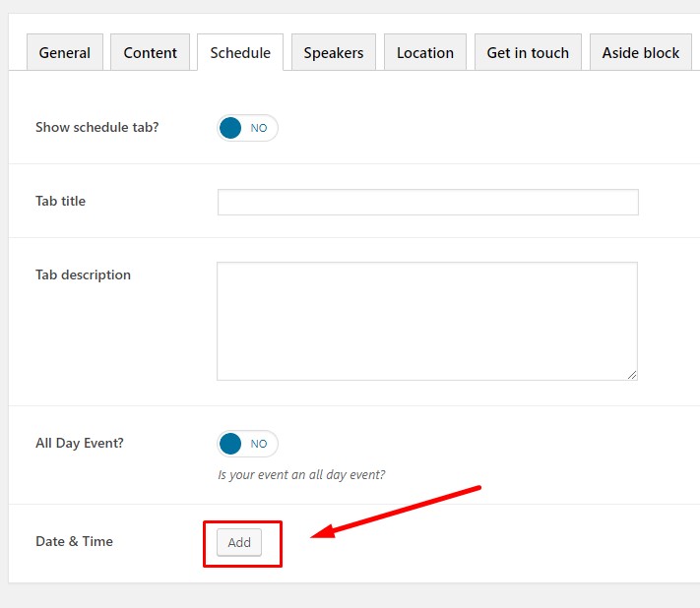The width and height of the screenshot is (700, 608).
Task: Open the Aside block tab
Action: 641,53
